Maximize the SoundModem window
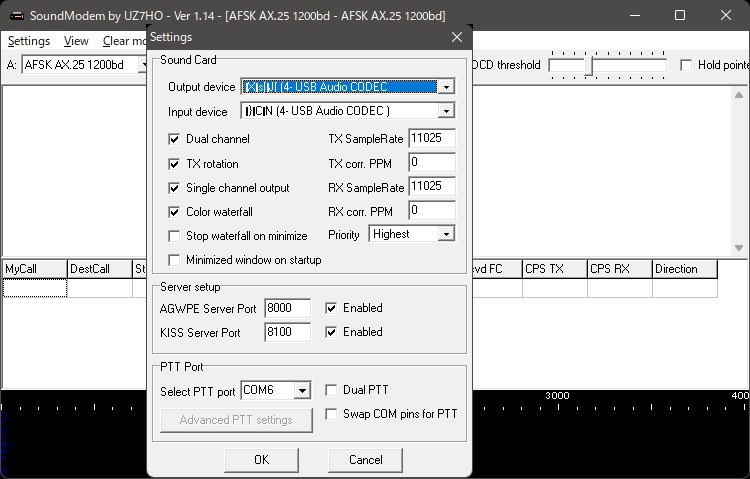750x479 pixels. [680, 15]
